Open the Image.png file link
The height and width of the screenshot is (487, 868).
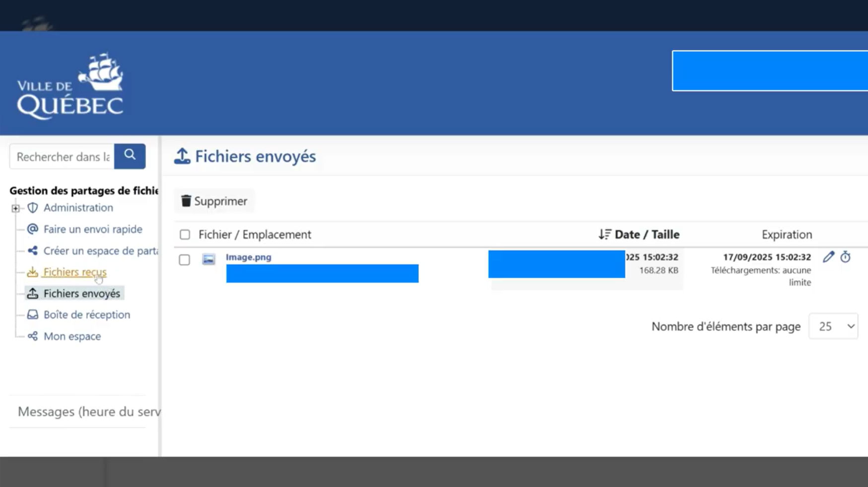coord(249,257)
